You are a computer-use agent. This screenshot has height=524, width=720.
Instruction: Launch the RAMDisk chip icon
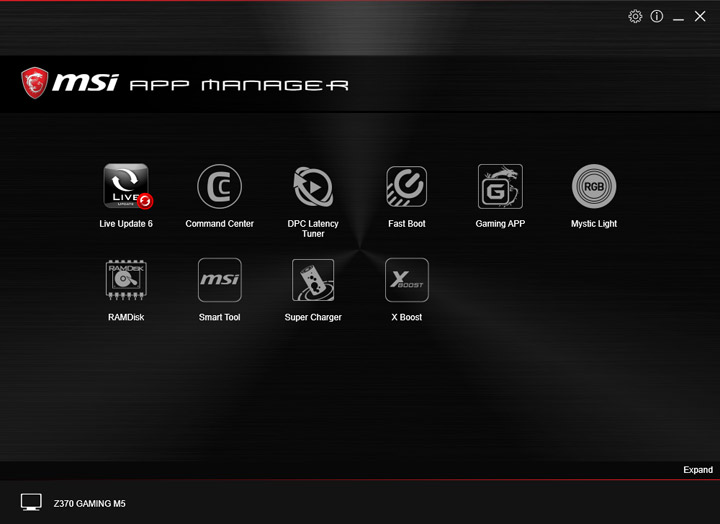[x=126, y=280]
